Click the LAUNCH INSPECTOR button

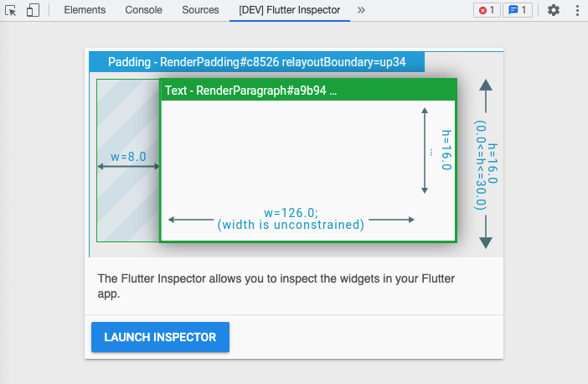pyautogui.click(x=160, y=337)
